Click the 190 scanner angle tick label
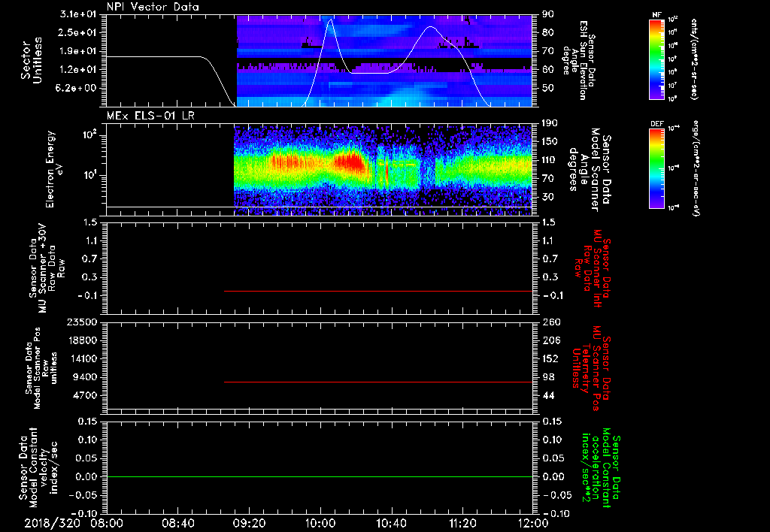Viewport: 770px width, 532px height. point(550,123)
